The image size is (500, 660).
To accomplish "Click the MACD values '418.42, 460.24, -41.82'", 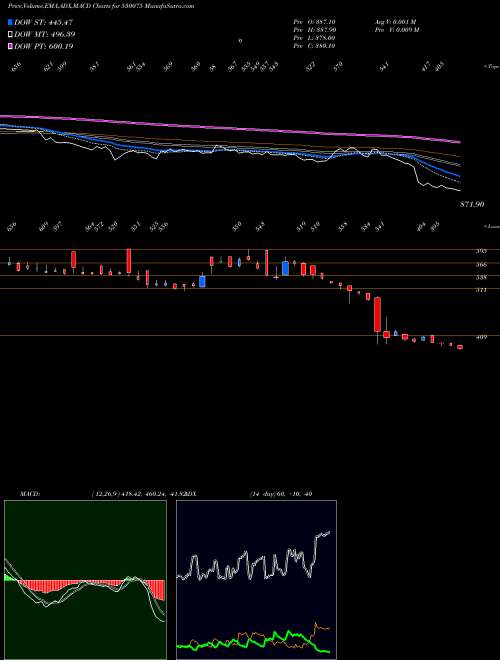I will coord(154,494).
